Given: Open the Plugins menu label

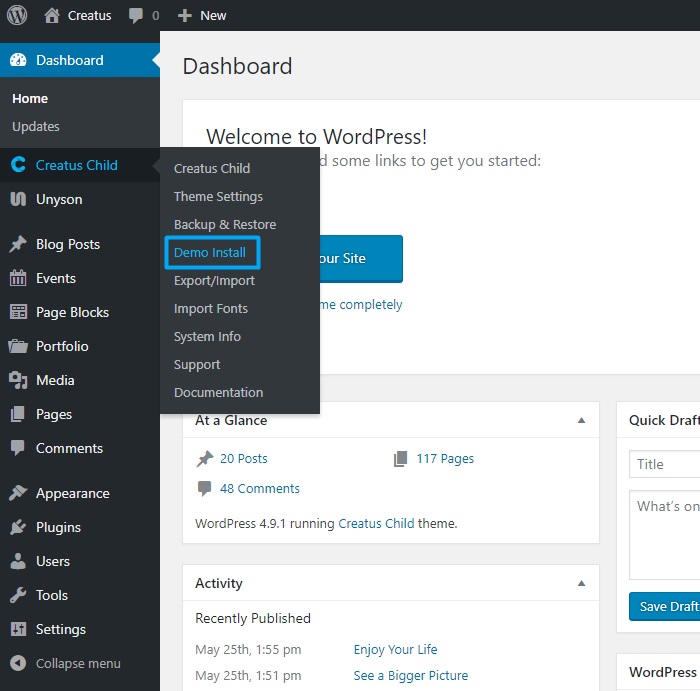Looking at the screenshot, I should click(58, 527).
